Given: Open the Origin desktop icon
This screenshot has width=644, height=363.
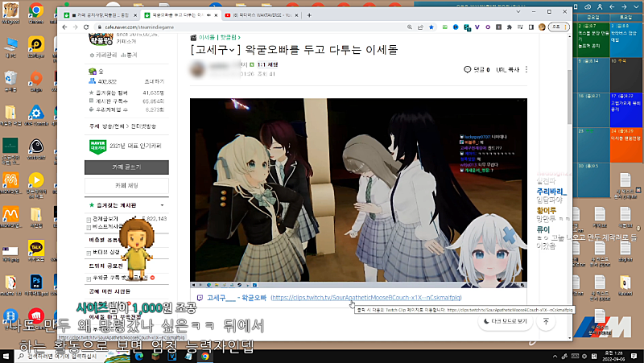Looking at the screenshot, I should pos(35,81).
